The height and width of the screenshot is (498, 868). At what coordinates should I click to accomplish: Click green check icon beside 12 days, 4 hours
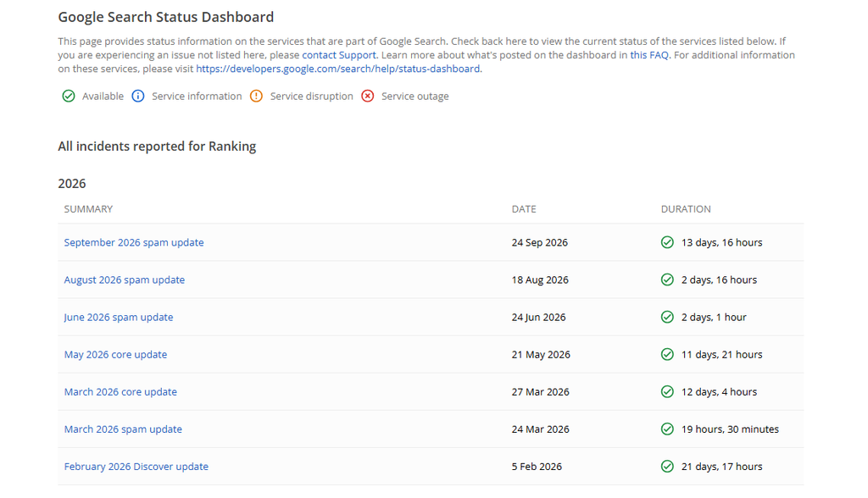(668, 392)
